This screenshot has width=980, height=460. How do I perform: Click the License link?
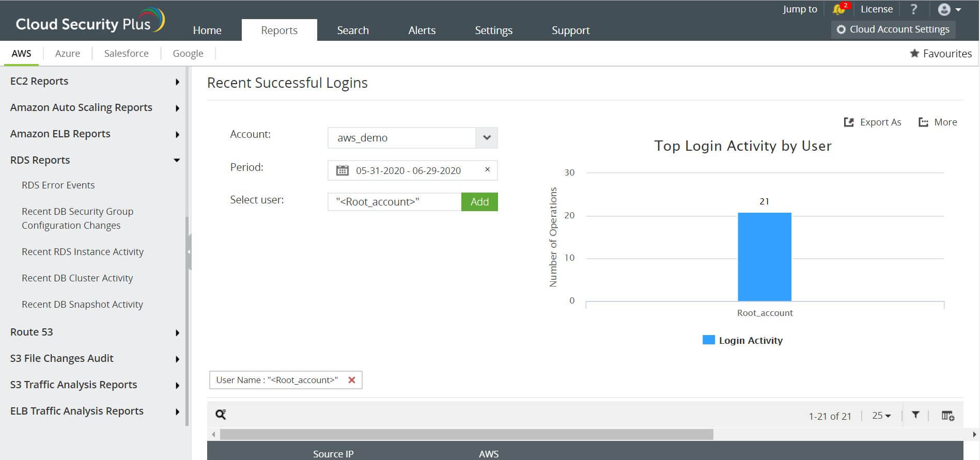(x=877, y=9)
